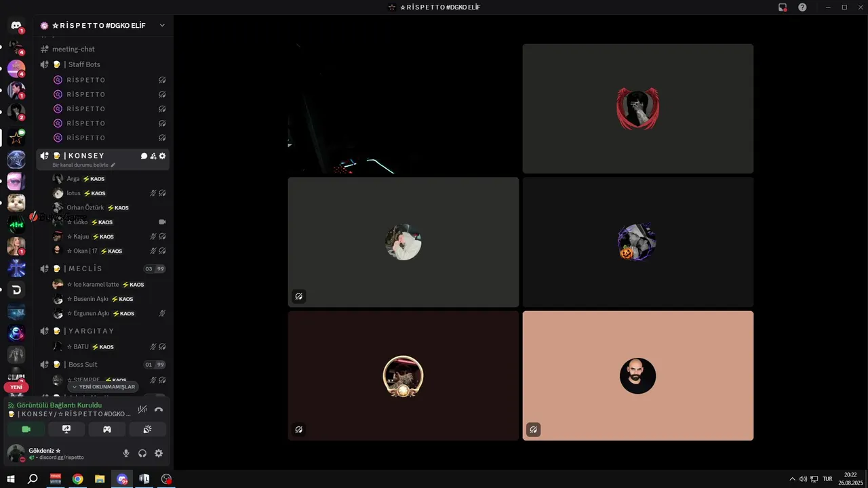Open the soundboard button
This screenshot has width=868, height=488.
147,429
